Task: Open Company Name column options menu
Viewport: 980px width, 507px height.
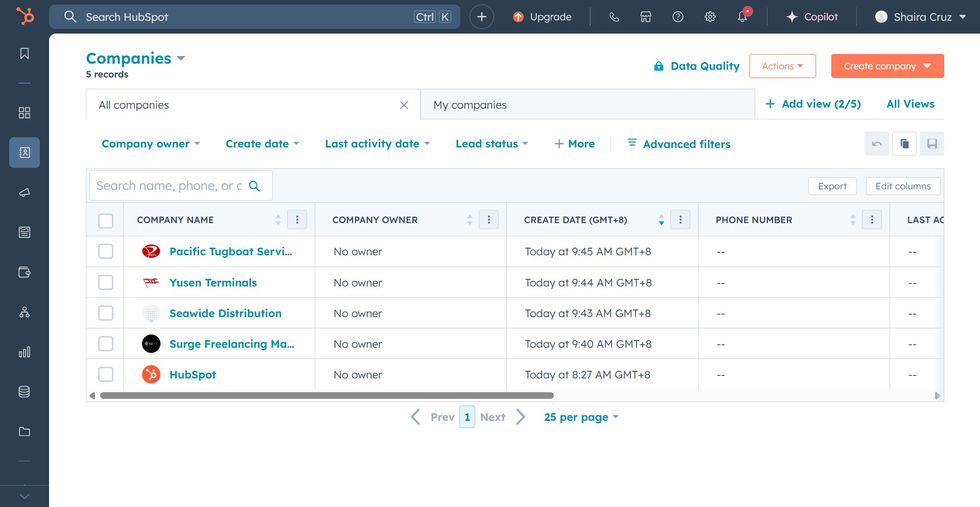Action: pyautogui.click(x=298, y=219)
